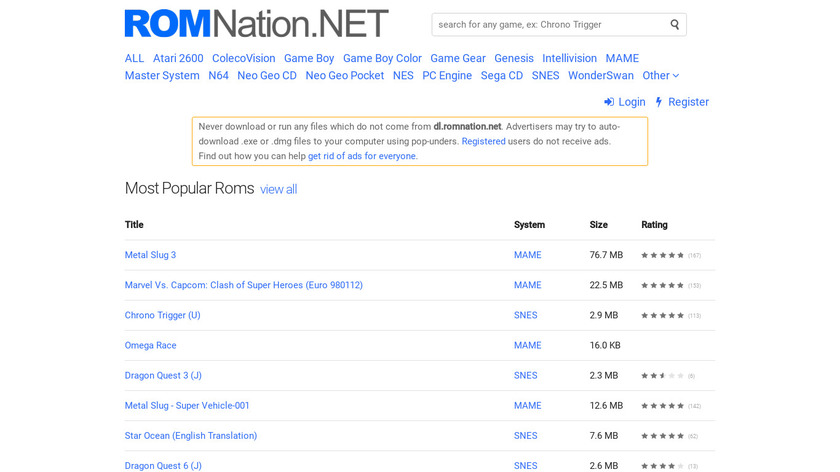Click SNES system in Dragon Quest 6 row
Image resolution: width=840 pixels, height=472 pixels.
526,466
